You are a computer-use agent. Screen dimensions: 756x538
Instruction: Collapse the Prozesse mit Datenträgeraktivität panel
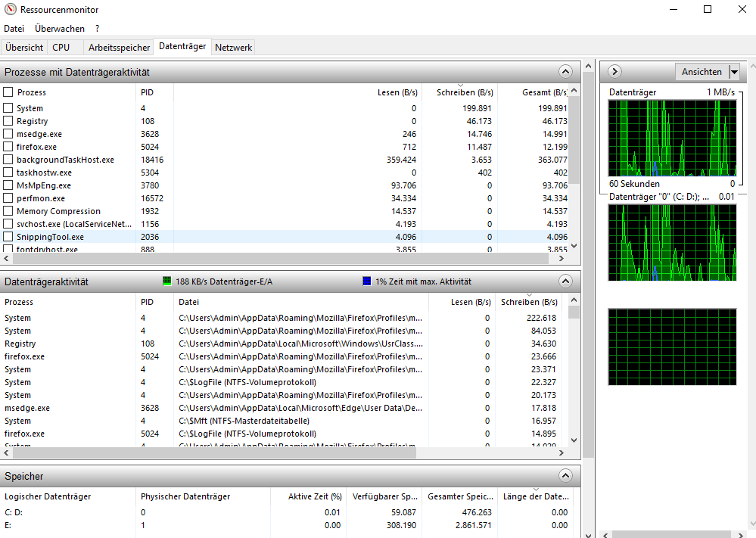pyautogui.click(x=565, y=71)
